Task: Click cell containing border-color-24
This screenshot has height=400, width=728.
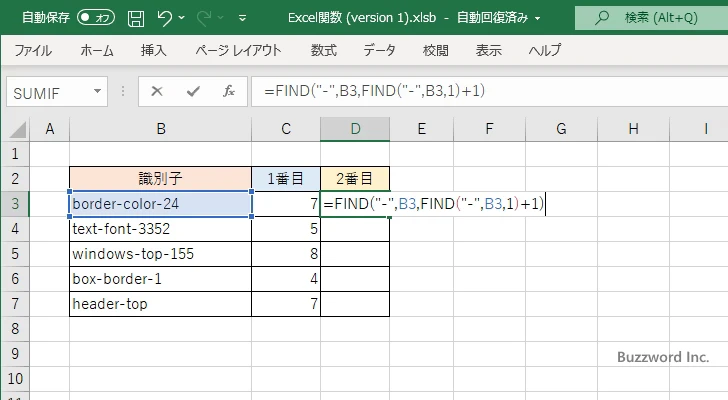Action: click(x=161, y=204)
